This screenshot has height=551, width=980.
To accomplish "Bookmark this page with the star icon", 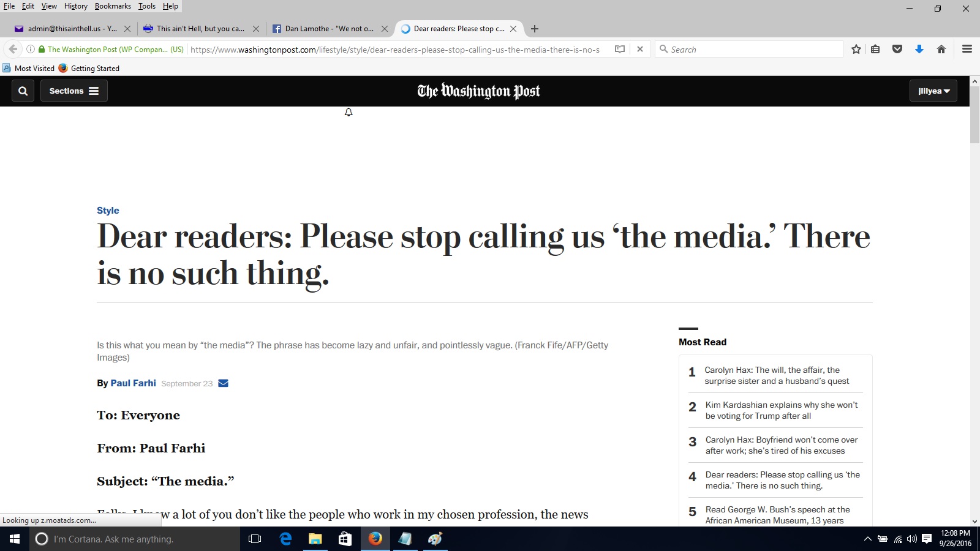I will [x=856, y=50].
